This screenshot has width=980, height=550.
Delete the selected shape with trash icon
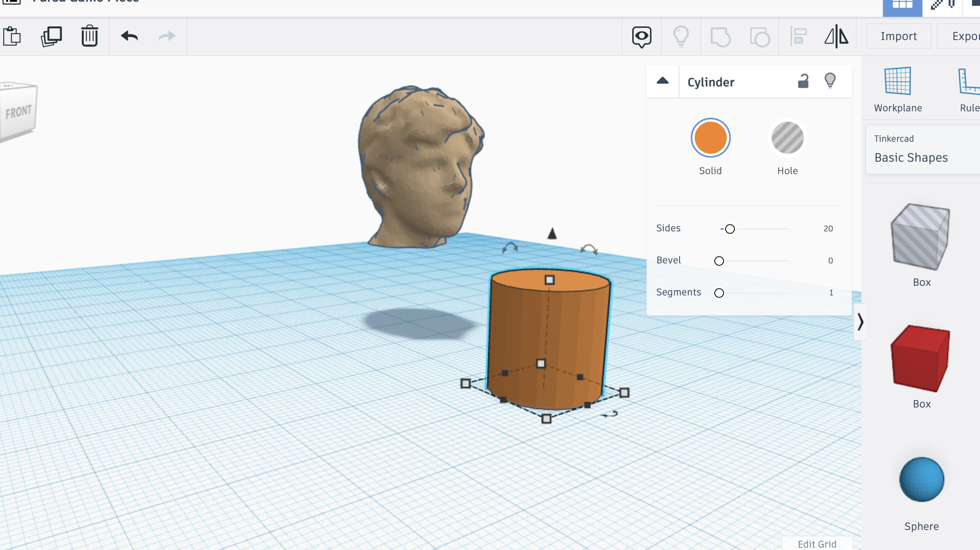coord(89,36)
